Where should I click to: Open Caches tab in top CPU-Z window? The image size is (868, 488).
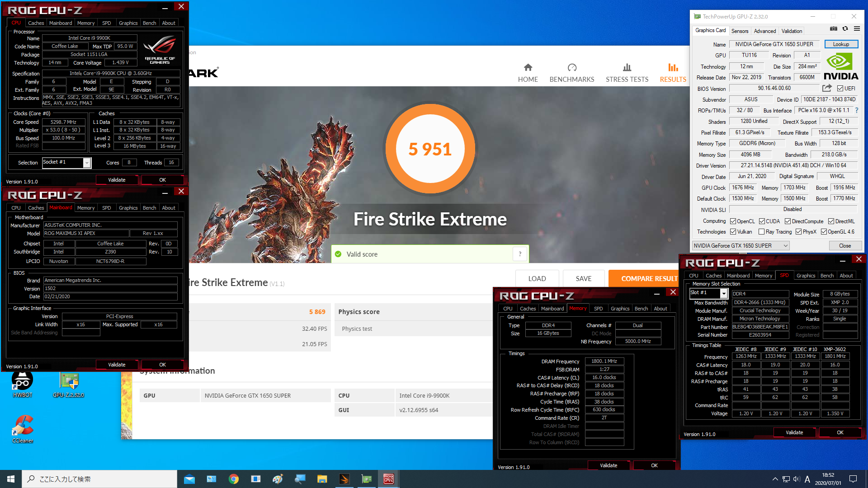pos(36,23)
